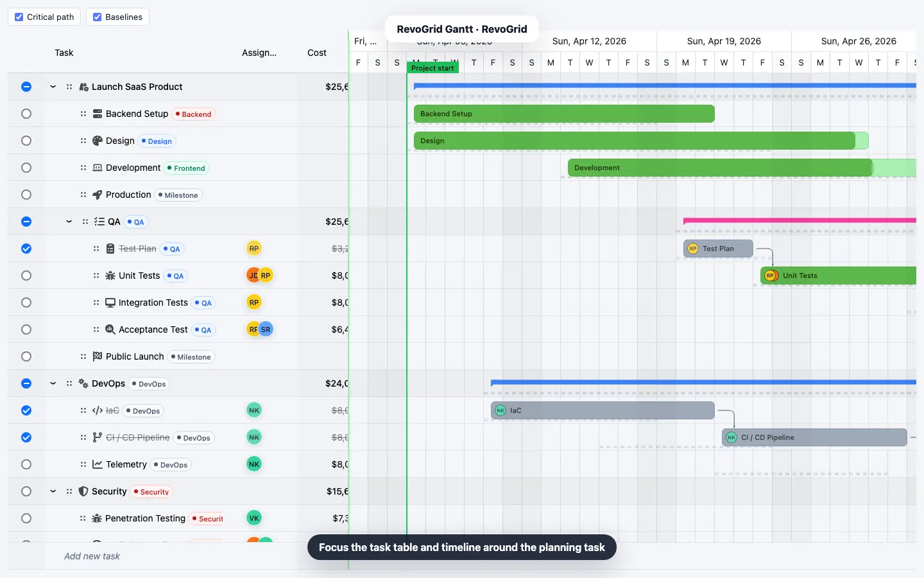Click the Penetration Testing bug icon

[98, 518]
